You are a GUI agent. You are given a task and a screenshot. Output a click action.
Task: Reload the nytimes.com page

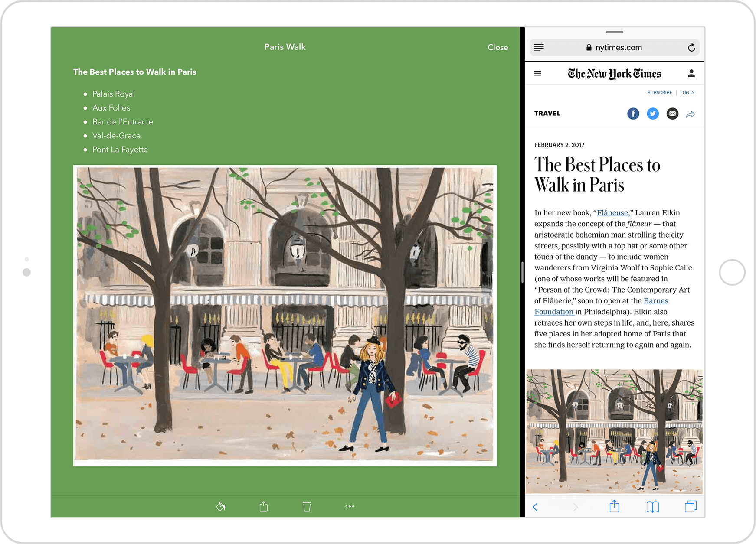[x=691, y=47]
